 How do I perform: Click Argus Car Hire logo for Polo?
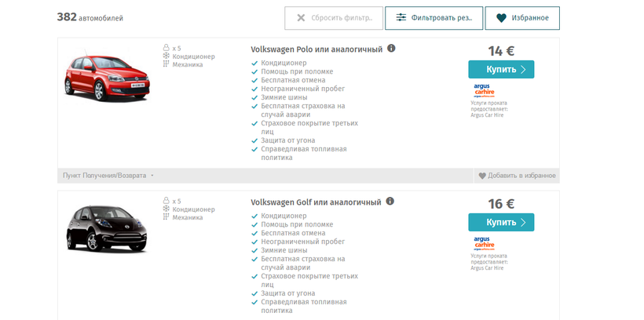pos(484,90)
